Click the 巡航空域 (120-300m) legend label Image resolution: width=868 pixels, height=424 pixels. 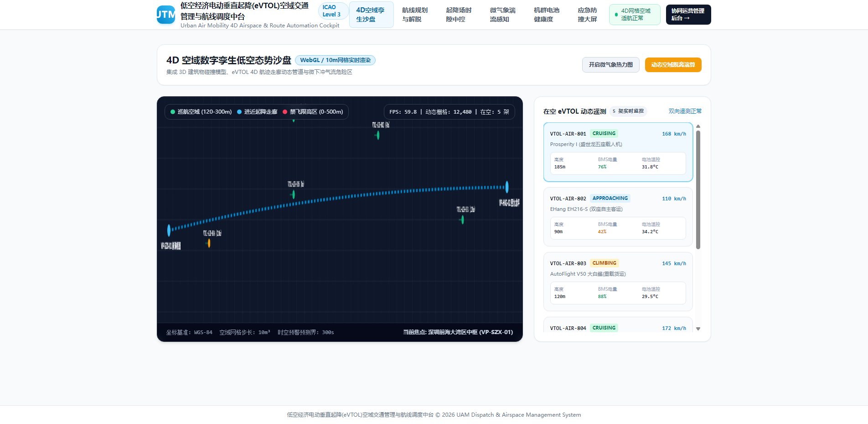(205, 112)
